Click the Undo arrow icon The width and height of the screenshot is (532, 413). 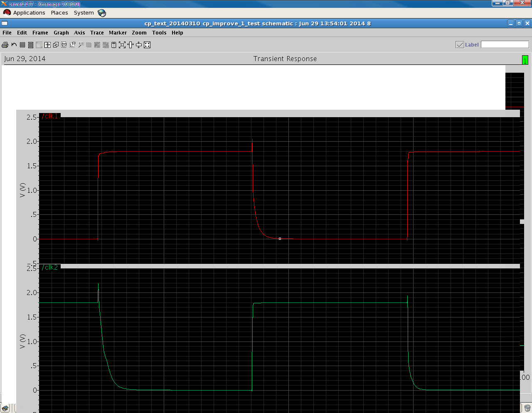click(x=14, y=45)
